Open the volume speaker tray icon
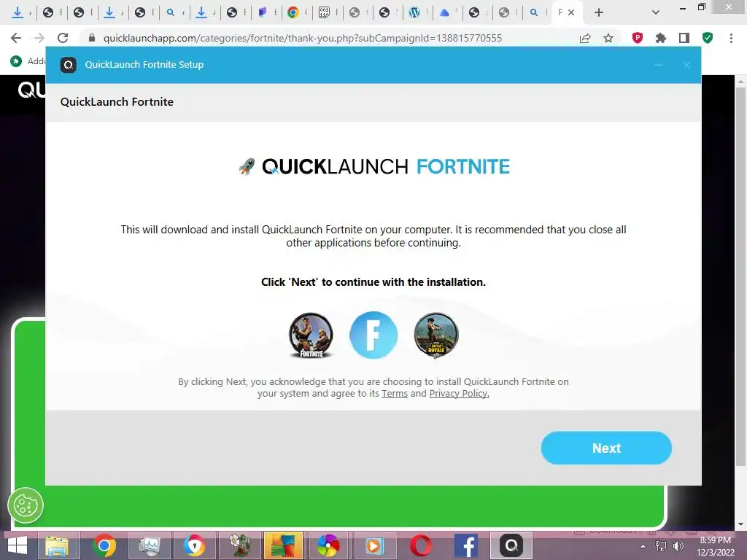747x560 pixels. pos(678,546)
